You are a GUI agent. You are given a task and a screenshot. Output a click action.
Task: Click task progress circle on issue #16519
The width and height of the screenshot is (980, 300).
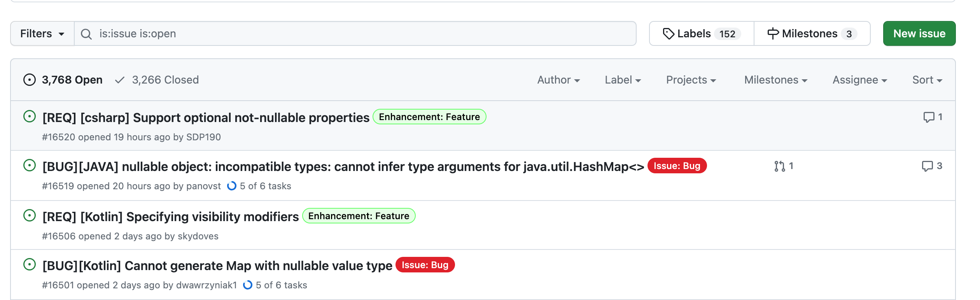point(232,186)
